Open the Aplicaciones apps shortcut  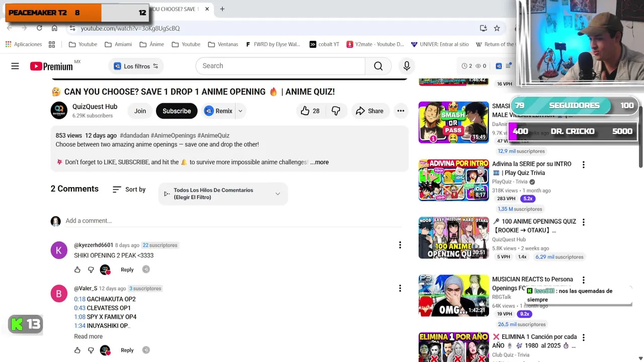pyautogui.click(x=23, y=44)
